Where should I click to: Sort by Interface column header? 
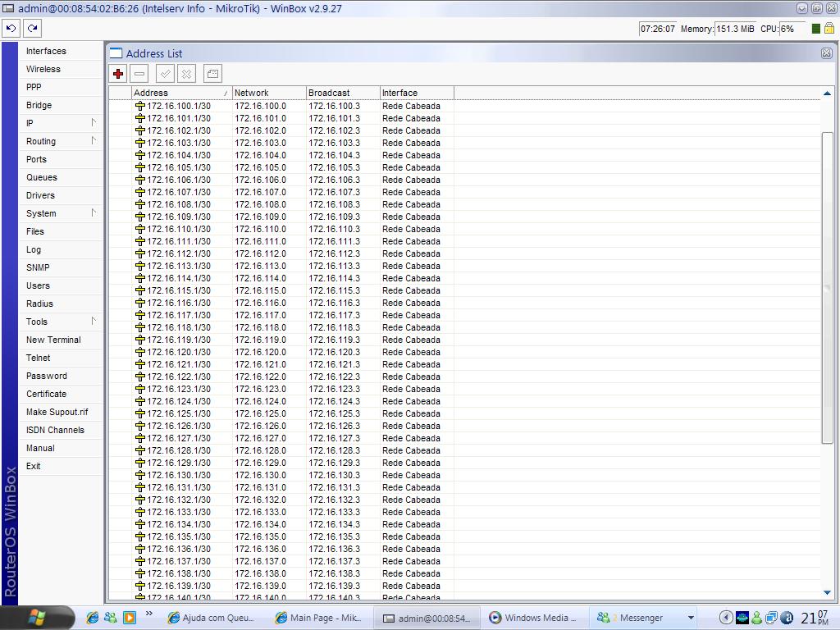point(417,93)
